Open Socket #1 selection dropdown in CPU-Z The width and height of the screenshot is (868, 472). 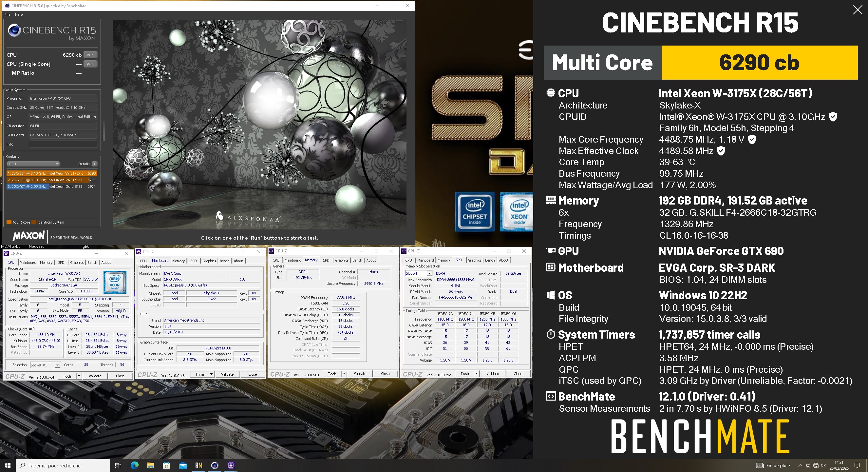pos(45,365)
